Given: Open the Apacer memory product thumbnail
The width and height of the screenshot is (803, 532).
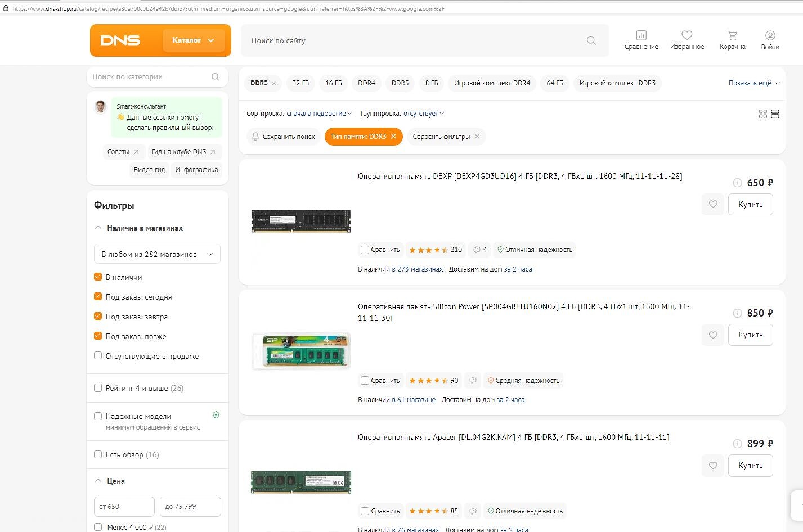Looking at the screenshot, I should (x=301, y=482).
